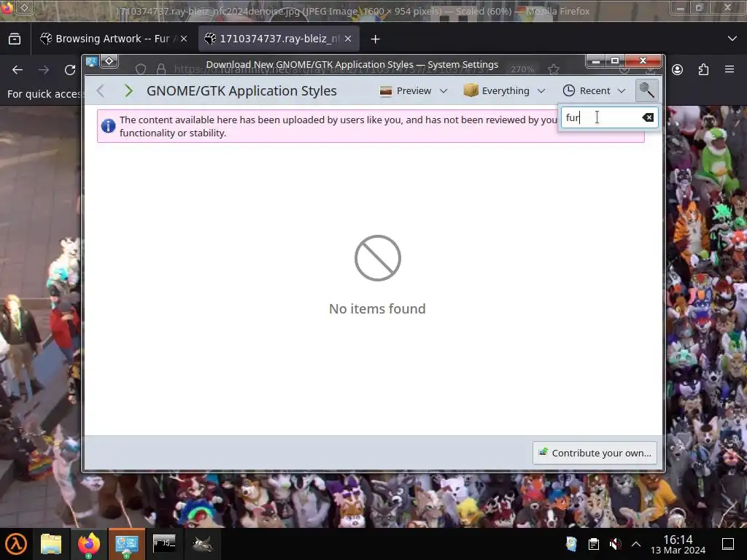This screenshot has width=747, height=560.
Task: Click the info icon in the pink notice
Action: [108, 125]
